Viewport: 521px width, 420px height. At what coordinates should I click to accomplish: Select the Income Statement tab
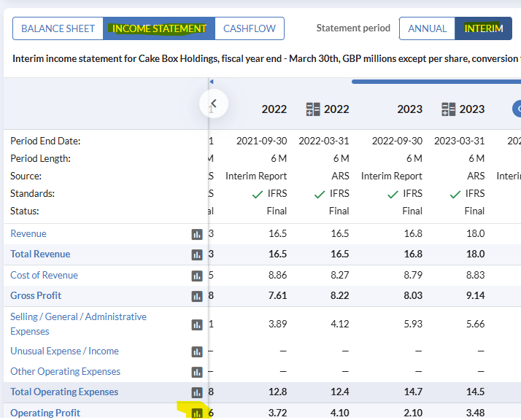click(159, 28)
